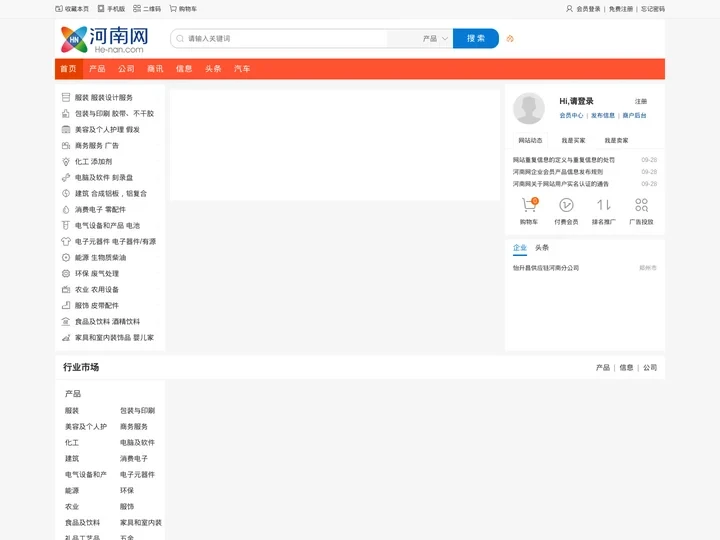Go to 首页 in navigation bar

[68, 69]
